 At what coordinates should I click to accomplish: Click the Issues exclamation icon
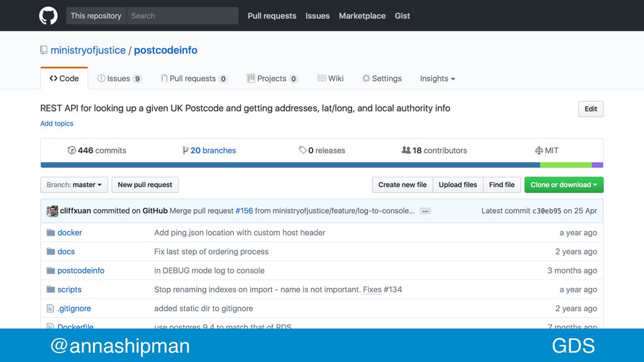[x=101, y=78]
